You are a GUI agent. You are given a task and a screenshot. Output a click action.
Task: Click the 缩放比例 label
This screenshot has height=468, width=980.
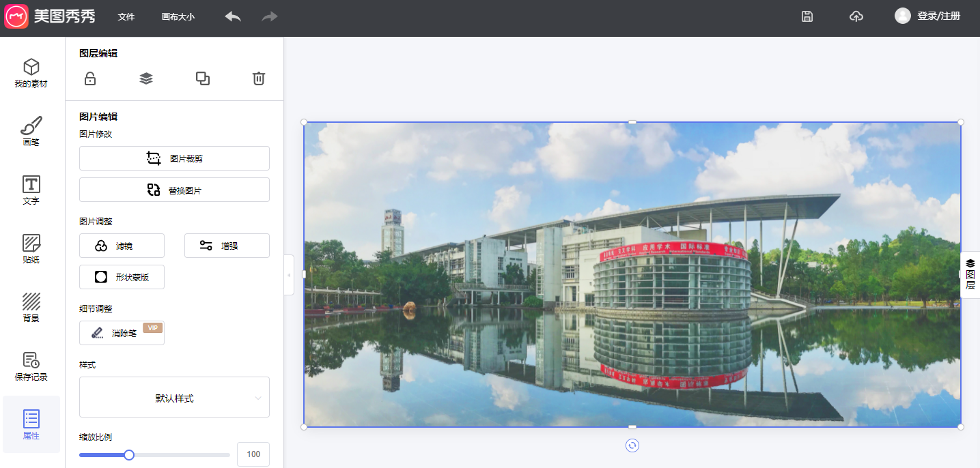[96, 437]
